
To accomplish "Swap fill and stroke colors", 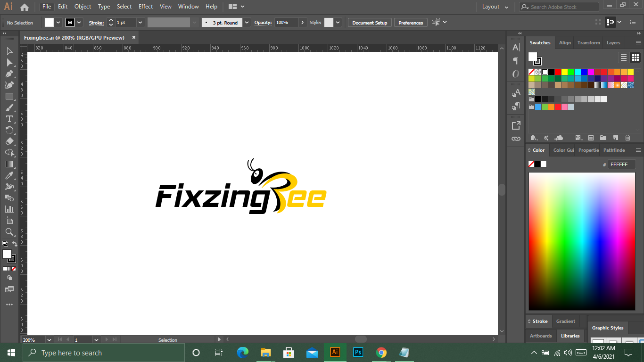I will click(x=15, y=244).
